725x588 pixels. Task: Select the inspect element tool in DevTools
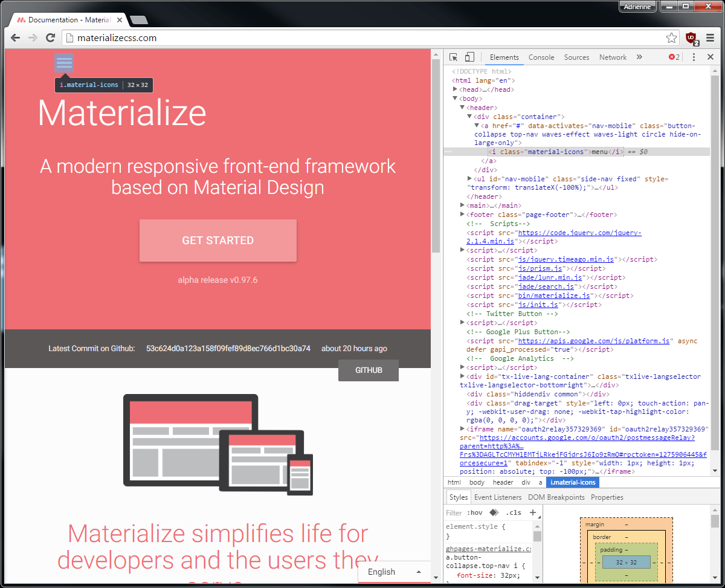click(x=452, y=56)
